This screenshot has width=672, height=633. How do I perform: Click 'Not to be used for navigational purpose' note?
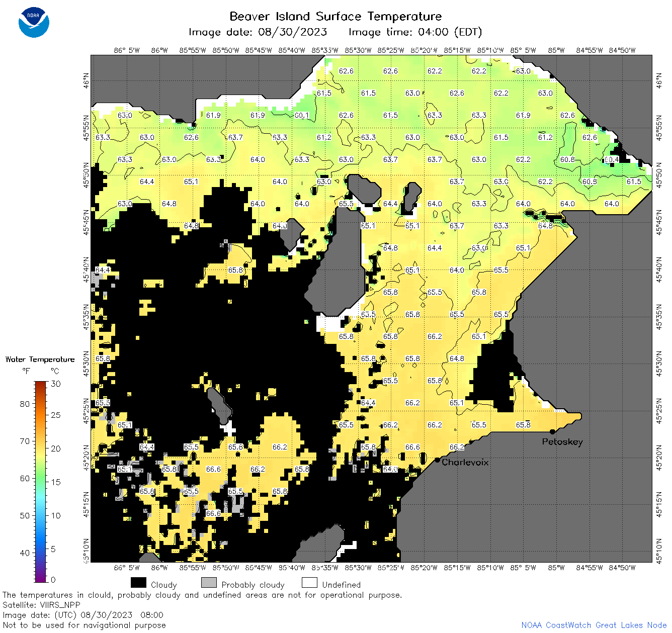point(84,625)
